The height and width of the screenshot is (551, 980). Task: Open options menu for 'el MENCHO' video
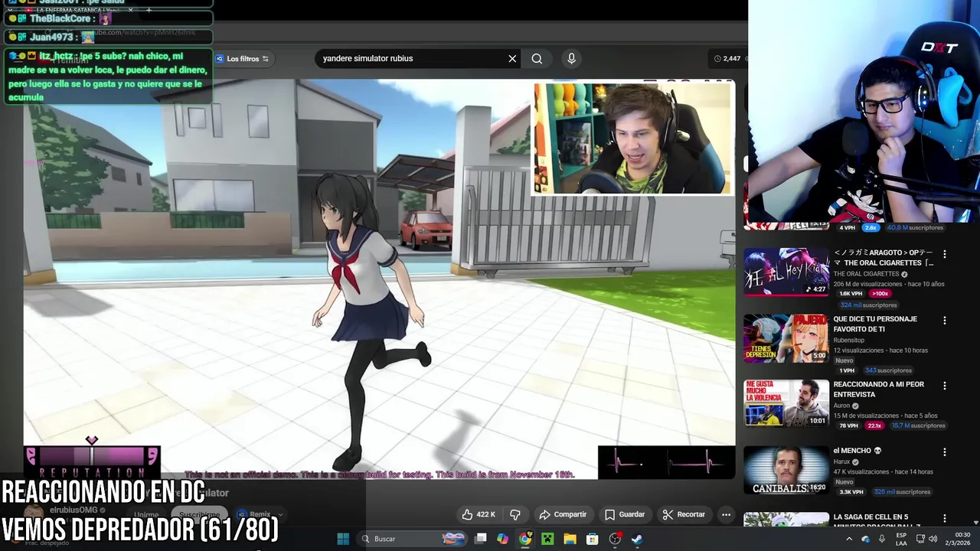pos(944,452)
